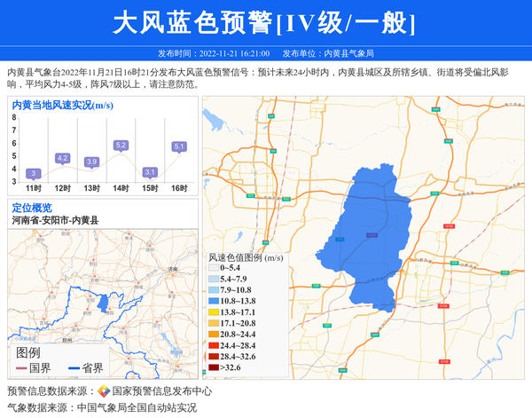Click the 24.4~28.4 red legend swatch
This screenshot has width=532, height=418.
click(x=214, y=345)
